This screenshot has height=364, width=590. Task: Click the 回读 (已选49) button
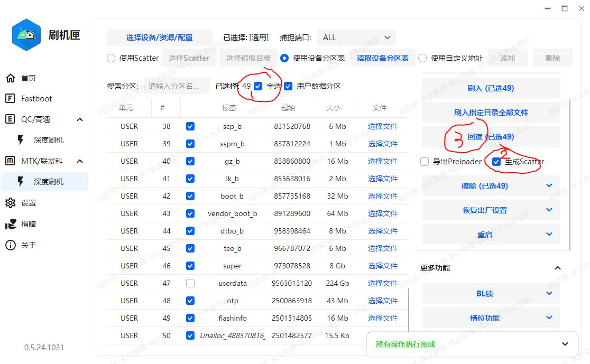[491, 137]
